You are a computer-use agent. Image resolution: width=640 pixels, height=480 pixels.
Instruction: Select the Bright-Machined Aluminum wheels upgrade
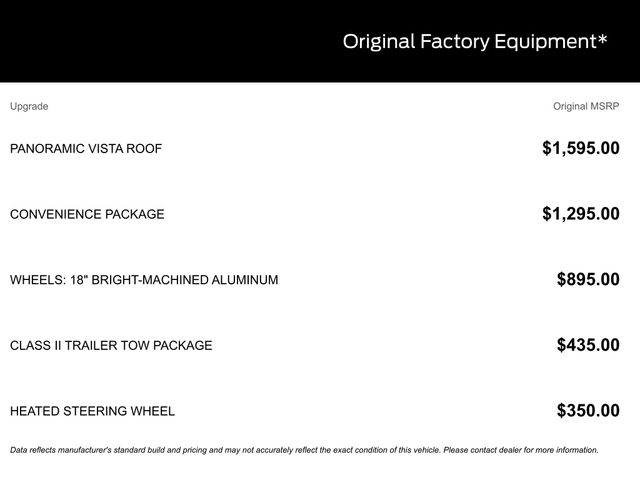pos(144,280)
